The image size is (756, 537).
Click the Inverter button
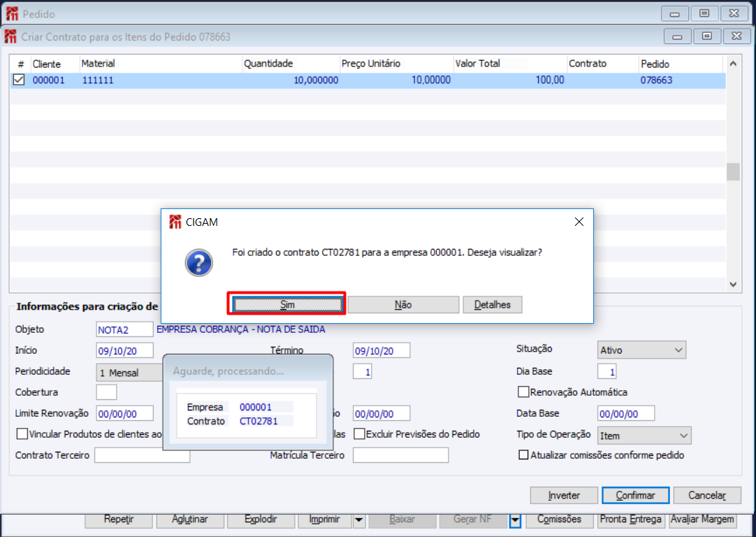pos(564,495)
